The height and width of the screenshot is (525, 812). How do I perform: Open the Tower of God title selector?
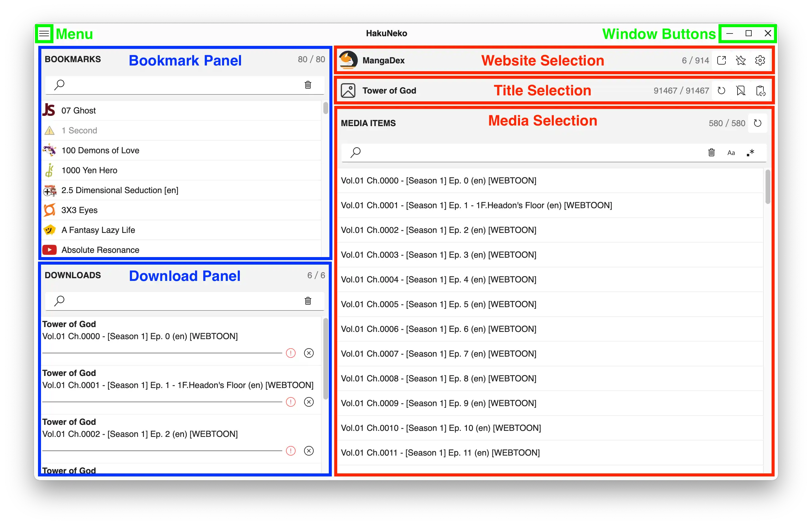pos(389,91)
